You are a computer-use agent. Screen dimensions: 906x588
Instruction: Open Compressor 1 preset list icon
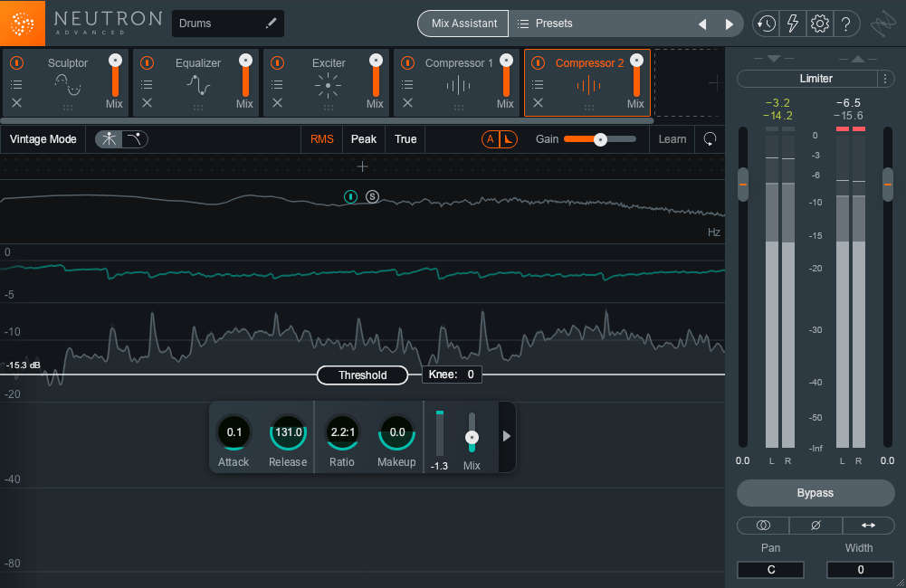pos(408,85)
